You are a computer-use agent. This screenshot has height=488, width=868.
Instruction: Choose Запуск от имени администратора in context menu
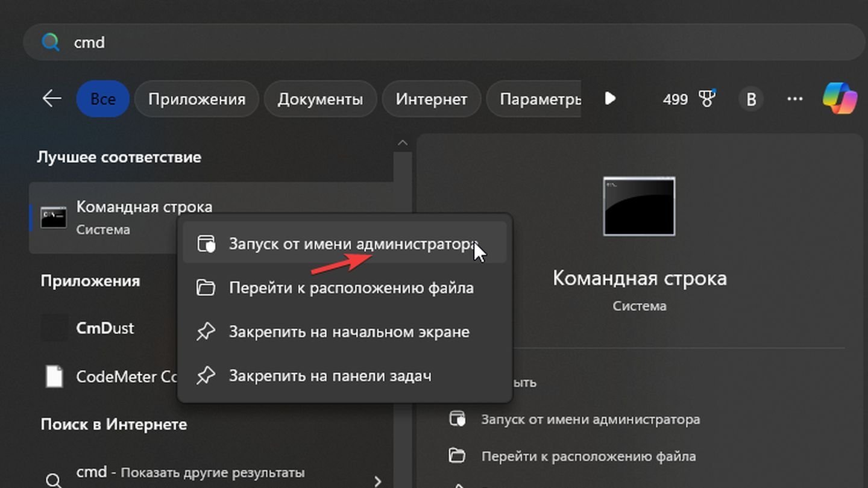[345, 243]
